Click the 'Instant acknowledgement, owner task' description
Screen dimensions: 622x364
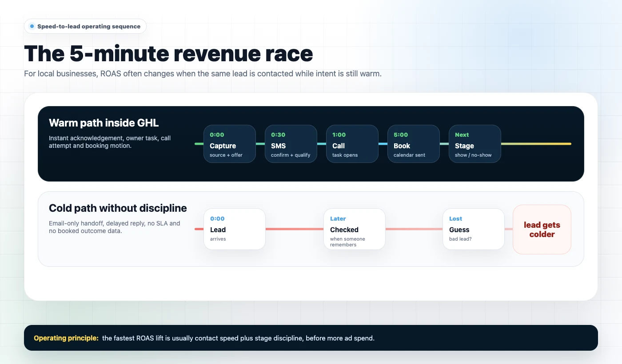click(110, 142)
